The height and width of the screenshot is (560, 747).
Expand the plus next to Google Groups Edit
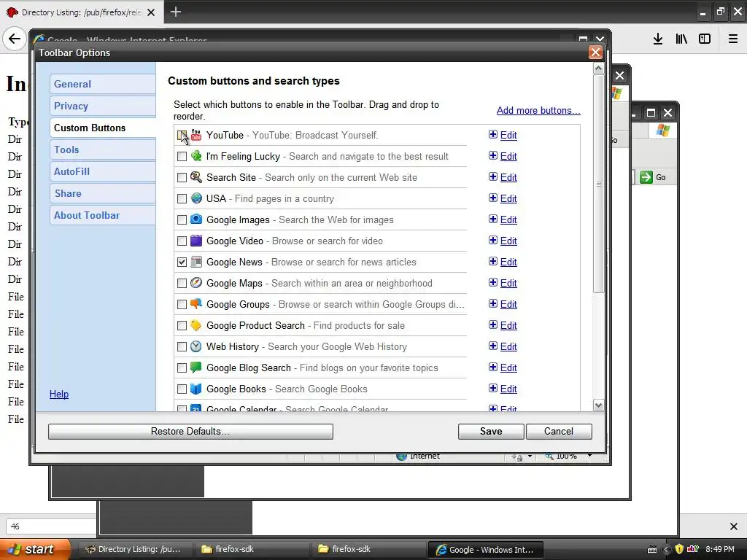point(493,303)
